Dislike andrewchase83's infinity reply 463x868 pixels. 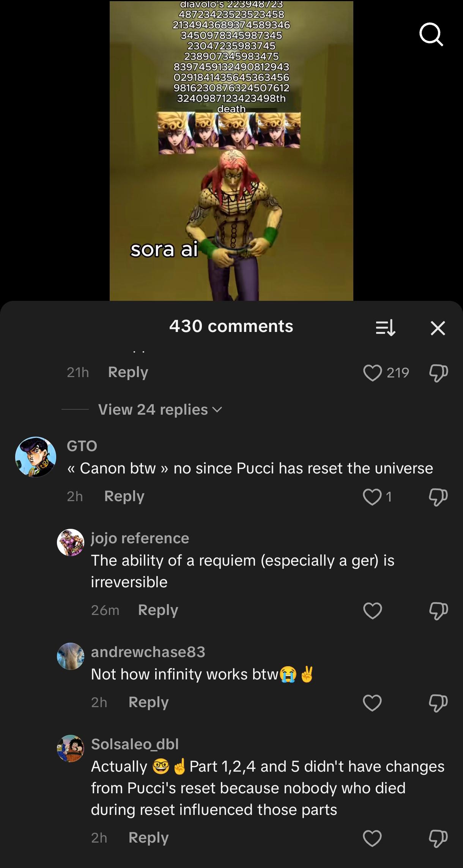(x=438, y=703)
